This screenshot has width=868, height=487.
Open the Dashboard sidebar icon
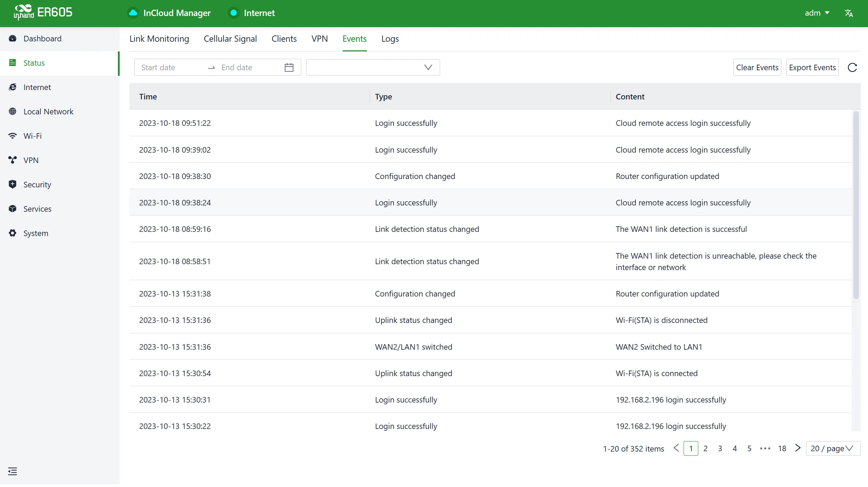point(13,39)
